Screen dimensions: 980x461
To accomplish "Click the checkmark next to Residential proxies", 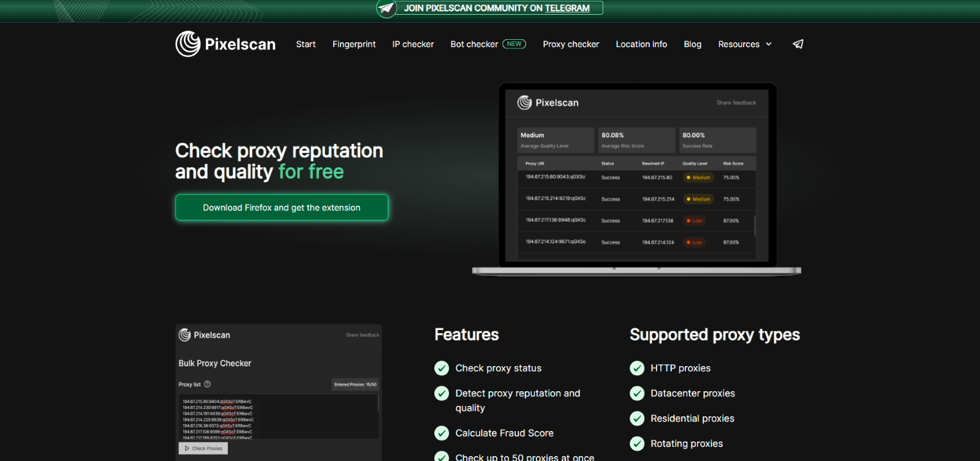I will [x=637, y=418].
